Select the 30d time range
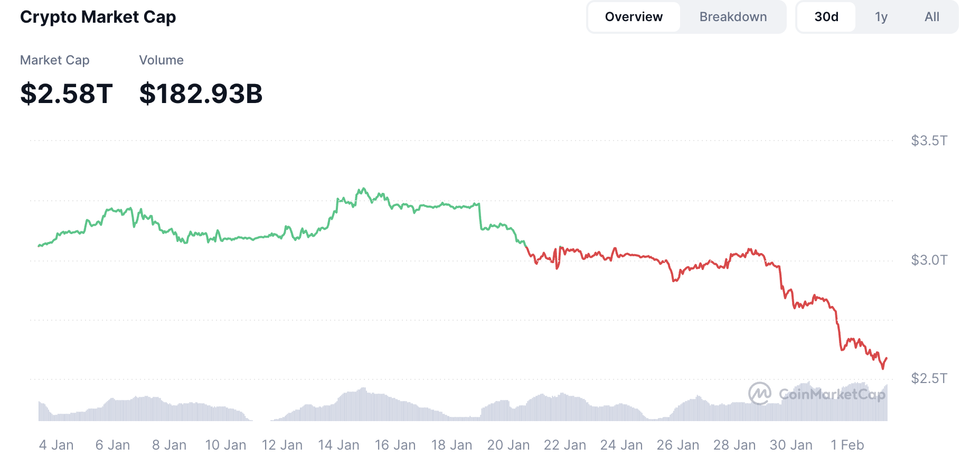The width and height of the screenshot is (980, 466). (x=825, y=16)
